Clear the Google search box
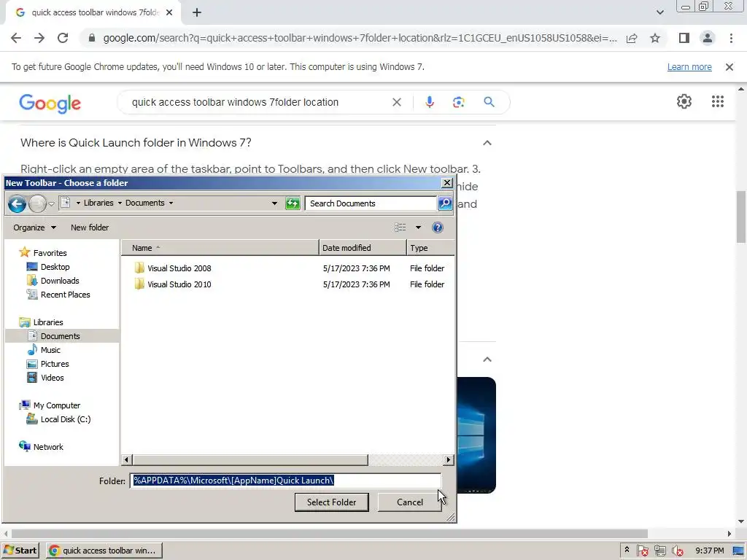Image resolution: width=747 pixels, height=560 pixels. pyautogui.click(x=396, y=102)
